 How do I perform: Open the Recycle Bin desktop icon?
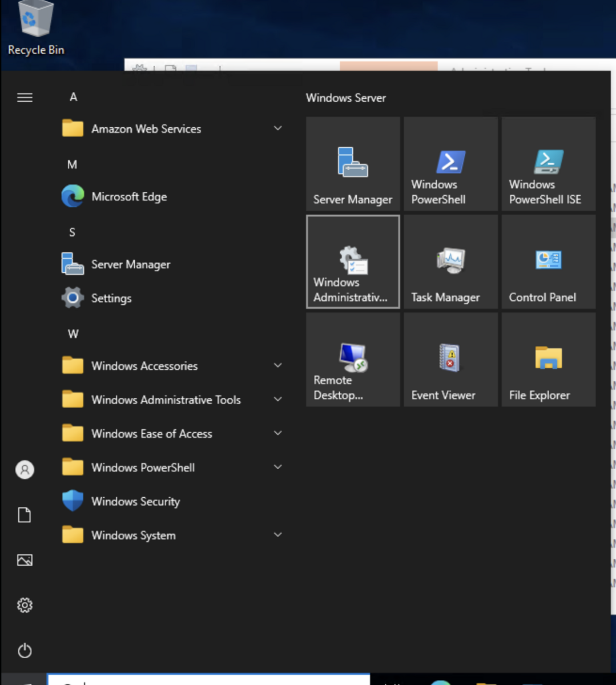tap(36, 29)
